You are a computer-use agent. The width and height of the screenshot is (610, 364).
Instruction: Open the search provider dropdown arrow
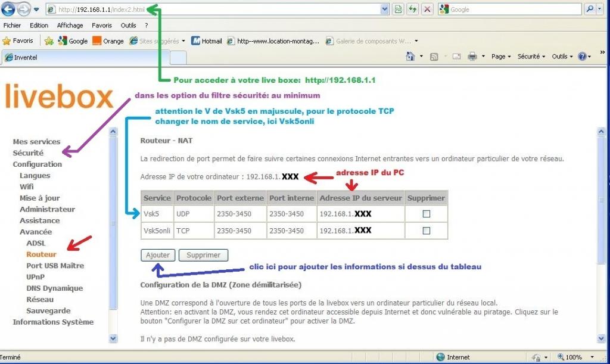click(x=599, y=9)
